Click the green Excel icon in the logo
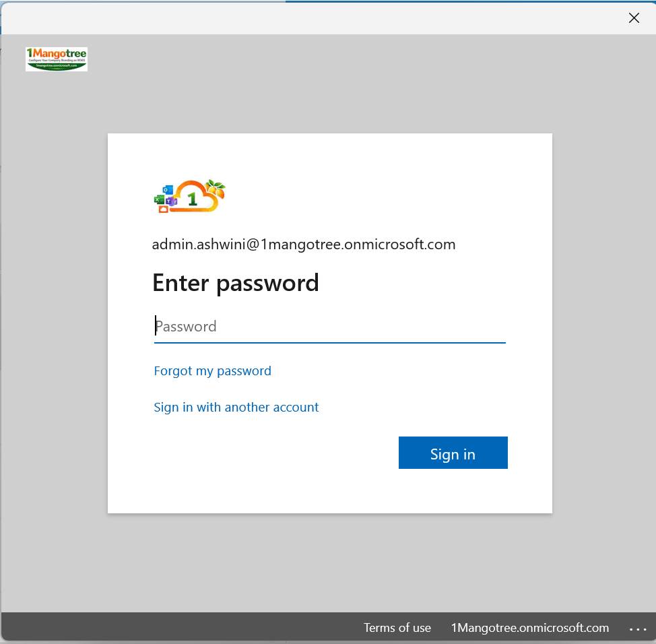 pyautogui.click(x=160, y=199)
